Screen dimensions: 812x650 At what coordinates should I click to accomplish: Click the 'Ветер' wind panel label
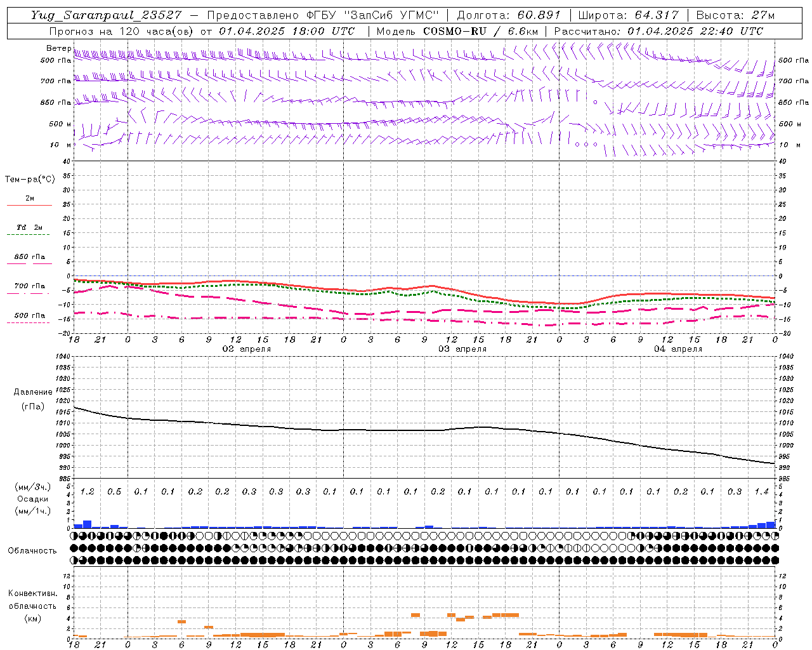[58, 48]
